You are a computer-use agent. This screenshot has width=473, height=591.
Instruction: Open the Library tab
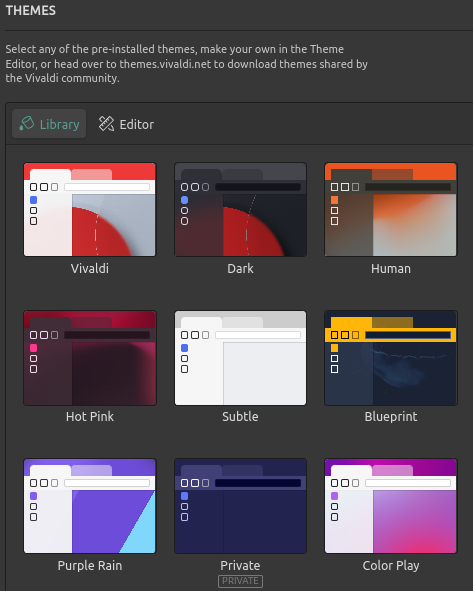click(49, 124)
